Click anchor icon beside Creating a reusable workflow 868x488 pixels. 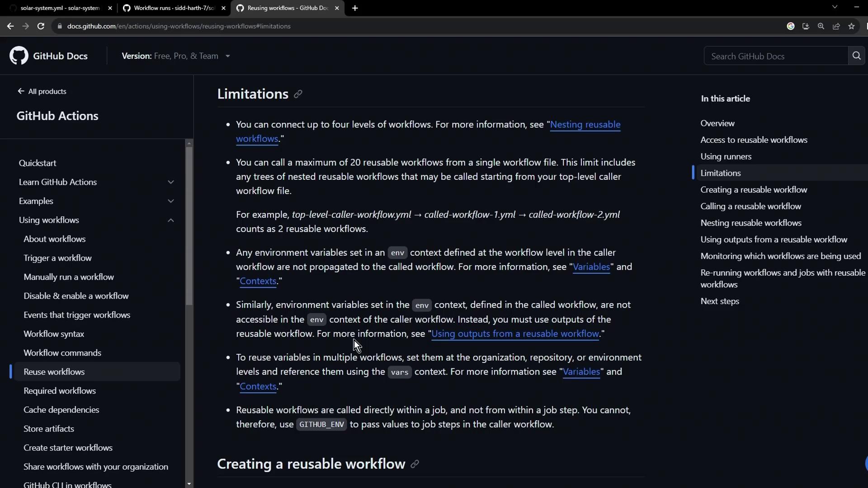coord(415,464)
